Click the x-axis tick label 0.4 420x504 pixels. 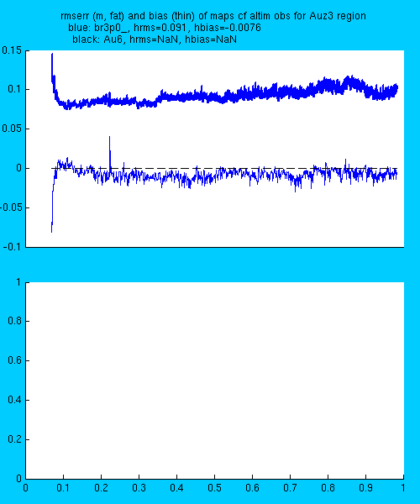point(176,488)
